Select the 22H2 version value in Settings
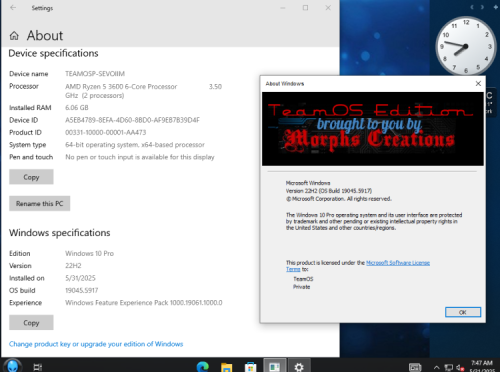The image size is (500, 372). tap(73, 266)
